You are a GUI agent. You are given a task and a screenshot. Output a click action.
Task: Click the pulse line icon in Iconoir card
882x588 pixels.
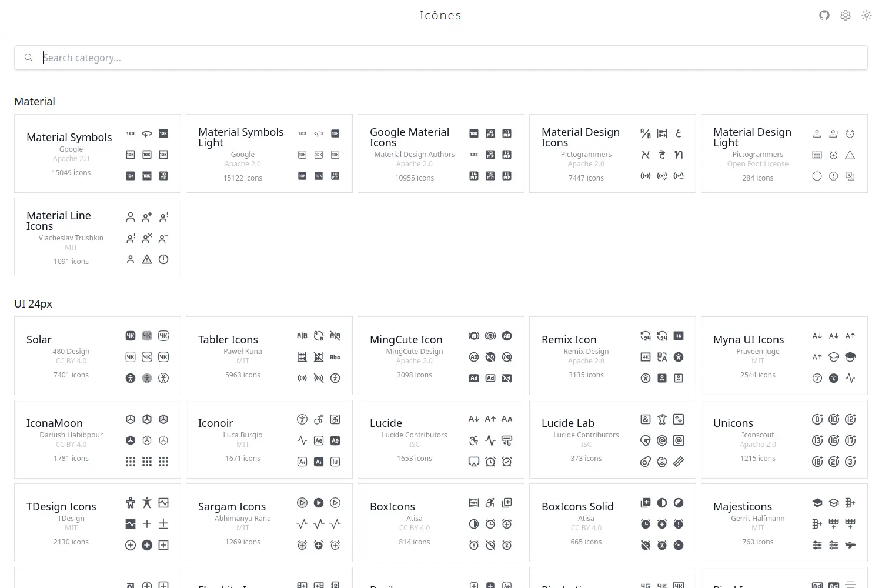click(302, 440)
